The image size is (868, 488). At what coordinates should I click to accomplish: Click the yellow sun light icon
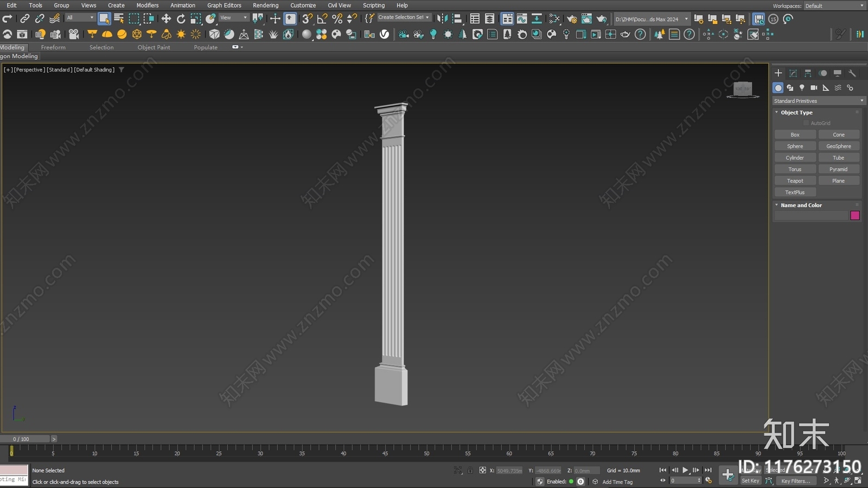(181, 34)
